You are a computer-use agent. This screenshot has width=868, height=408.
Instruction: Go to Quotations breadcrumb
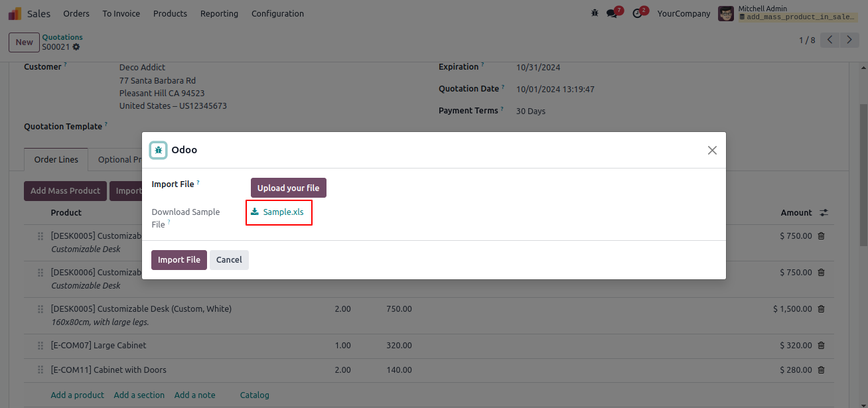coord(62,37)
